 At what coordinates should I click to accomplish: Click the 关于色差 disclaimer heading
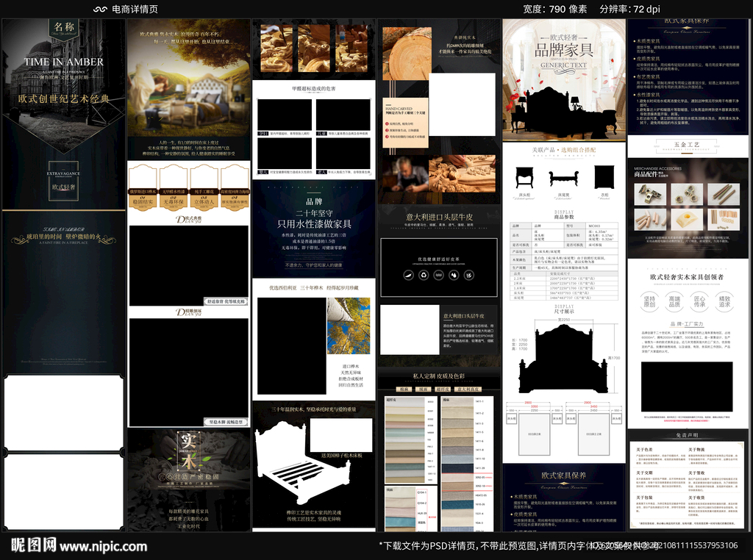coord(644,450)
